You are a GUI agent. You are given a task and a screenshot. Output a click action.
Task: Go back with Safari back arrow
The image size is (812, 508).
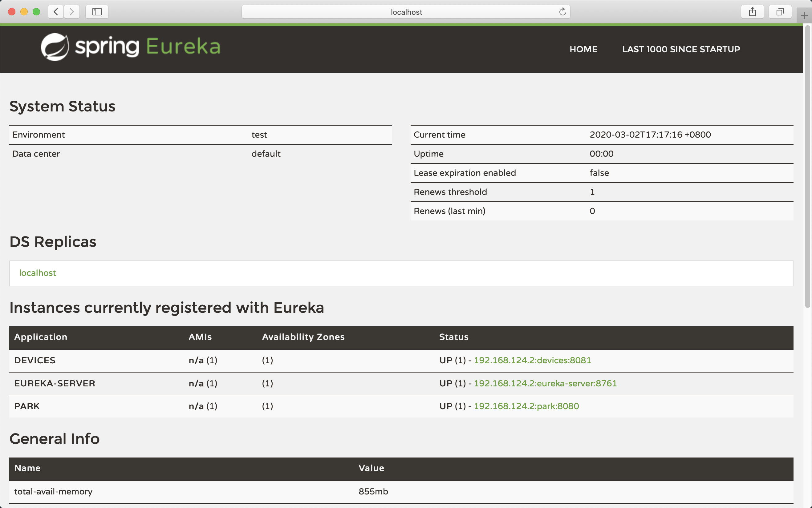(56, 12)
